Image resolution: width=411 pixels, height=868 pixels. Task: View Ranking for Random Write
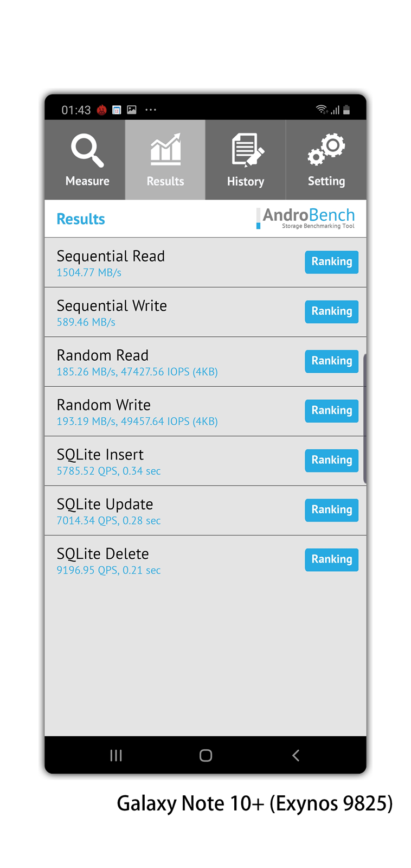pyautogui.click(x=331, y=411)
